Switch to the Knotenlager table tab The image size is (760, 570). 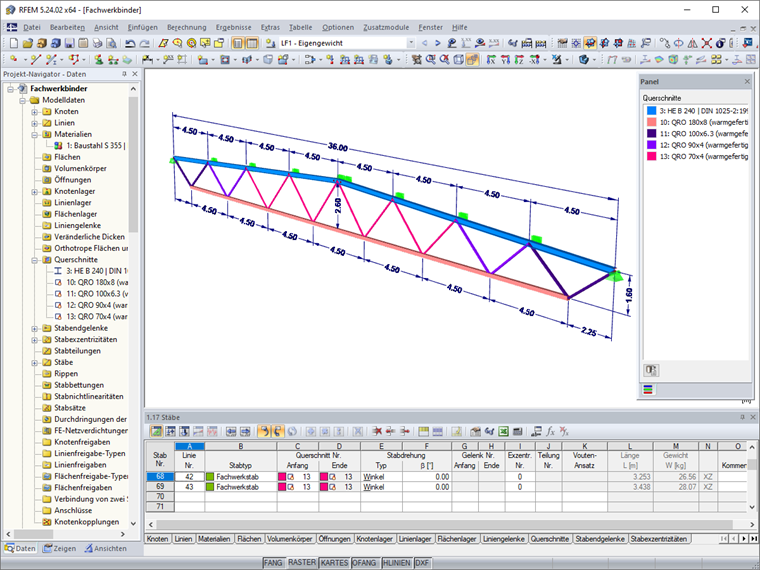(374, 538)
